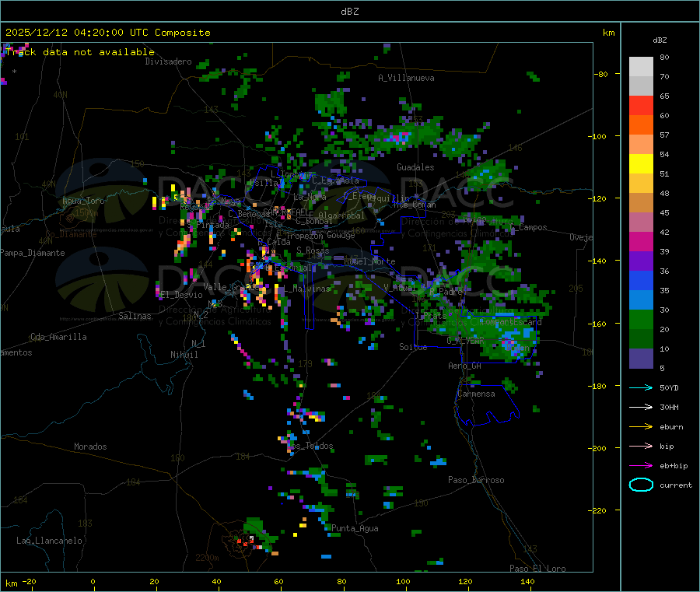Click the Paso_Barroso map label
This screenshot has height=592, width=700.
476,480
